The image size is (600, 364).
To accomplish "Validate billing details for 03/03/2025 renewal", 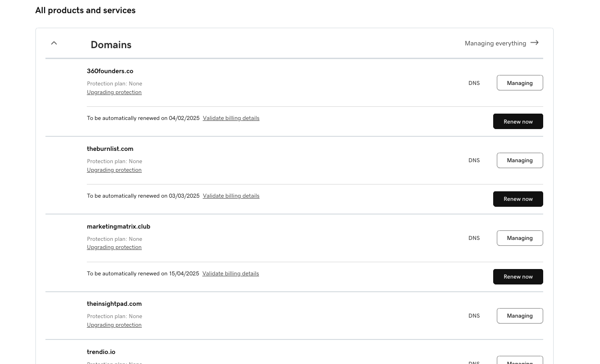I will (x=231, y=196).
